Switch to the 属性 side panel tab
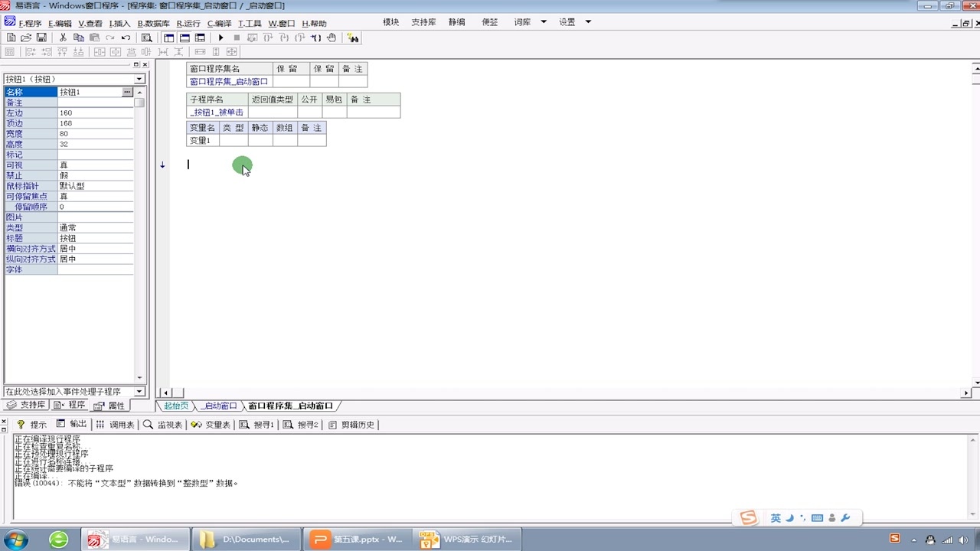The height and width of the screenshot is (551, 980). click(x=109, y=406)
